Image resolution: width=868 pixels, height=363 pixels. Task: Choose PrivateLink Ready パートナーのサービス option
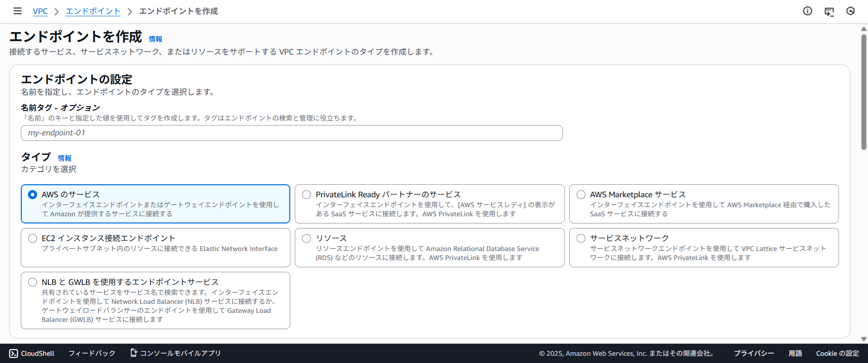[x=307, y=195]
